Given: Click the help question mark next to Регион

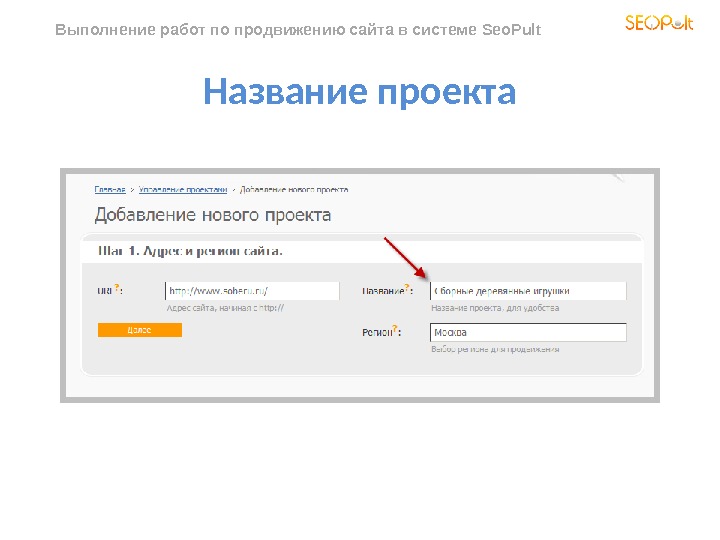Looking at the screenshot, I should tap(395, 329).
